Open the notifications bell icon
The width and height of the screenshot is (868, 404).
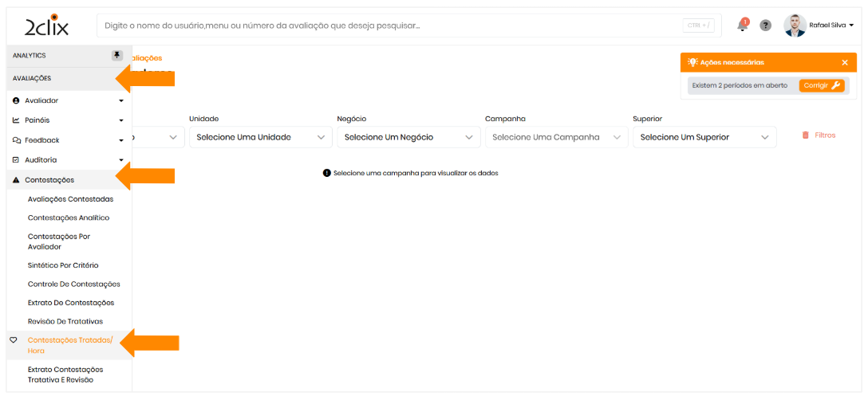click(742, 25)
